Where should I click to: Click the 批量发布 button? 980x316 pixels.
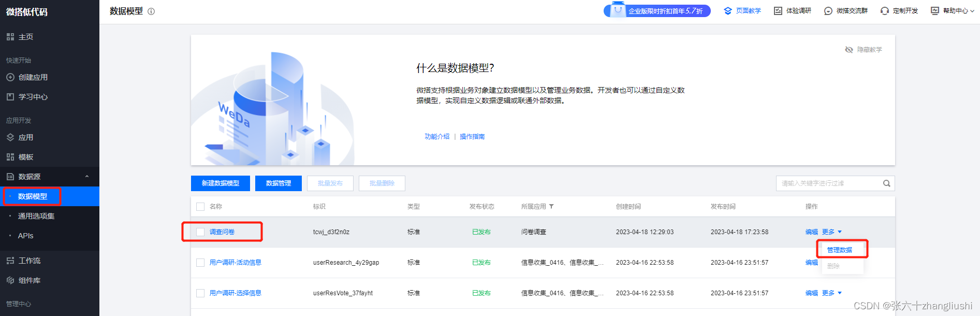[330, 183]
